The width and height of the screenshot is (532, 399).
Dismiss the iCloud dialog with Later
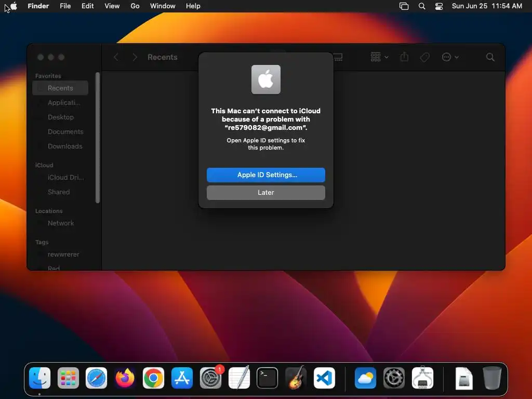(265, 192)
